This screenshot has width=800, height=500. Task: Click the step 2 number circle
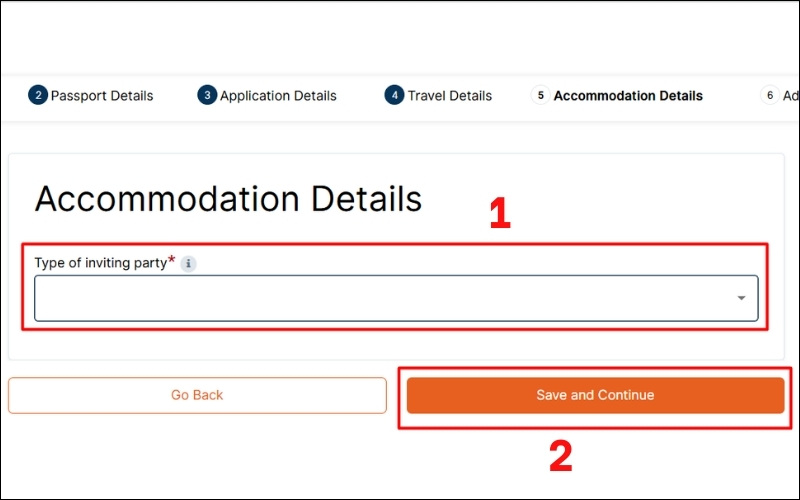(38, 96)
